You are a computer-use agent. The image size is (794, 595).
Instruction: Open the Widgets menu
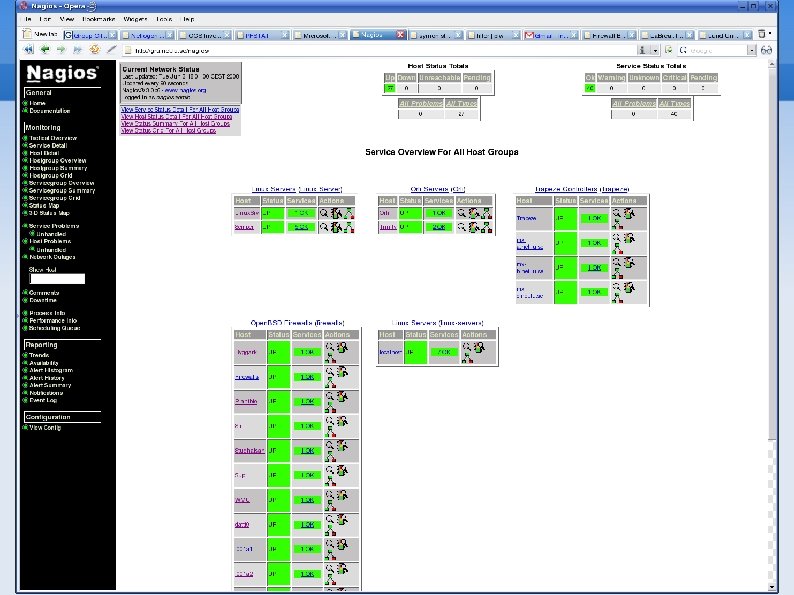coord(135,19)
